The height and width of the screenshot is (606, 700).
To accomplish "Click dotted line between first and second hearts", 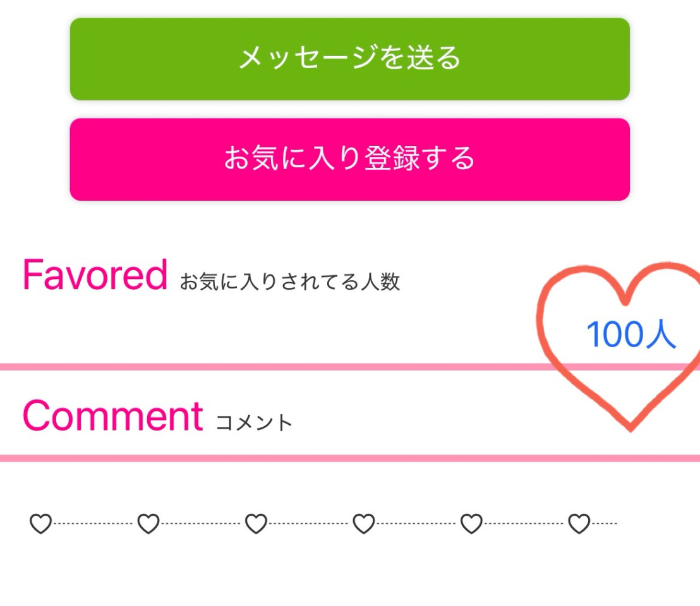I will pos(95,523).
